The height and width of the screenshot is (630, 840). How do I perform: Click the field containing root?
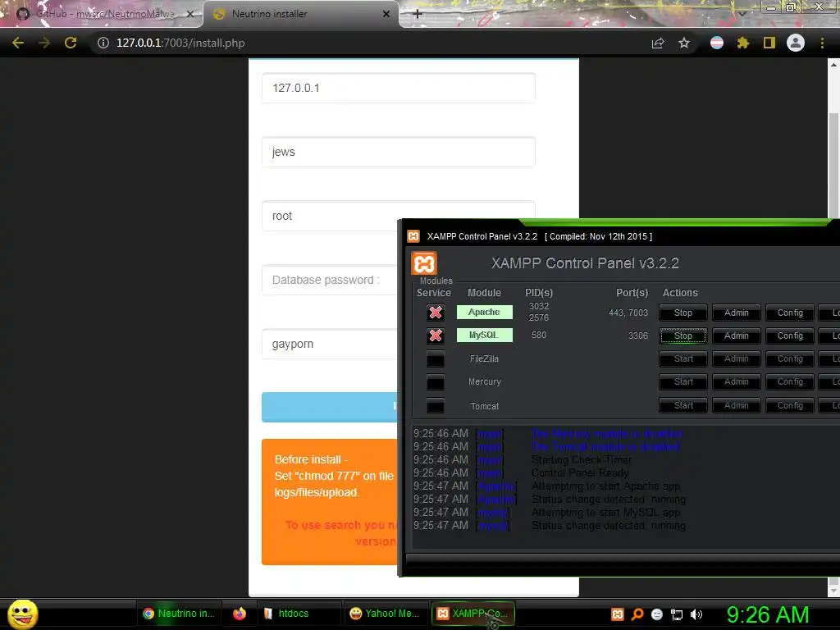point(330,216)
